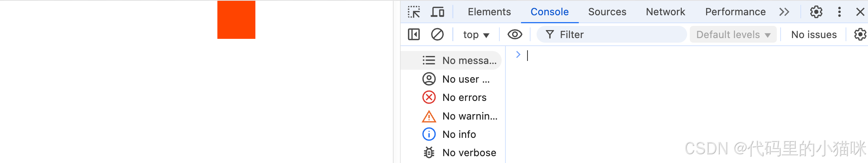Click the orange-red square on the page
Screen dimensions: 868x163
(236, 20)
